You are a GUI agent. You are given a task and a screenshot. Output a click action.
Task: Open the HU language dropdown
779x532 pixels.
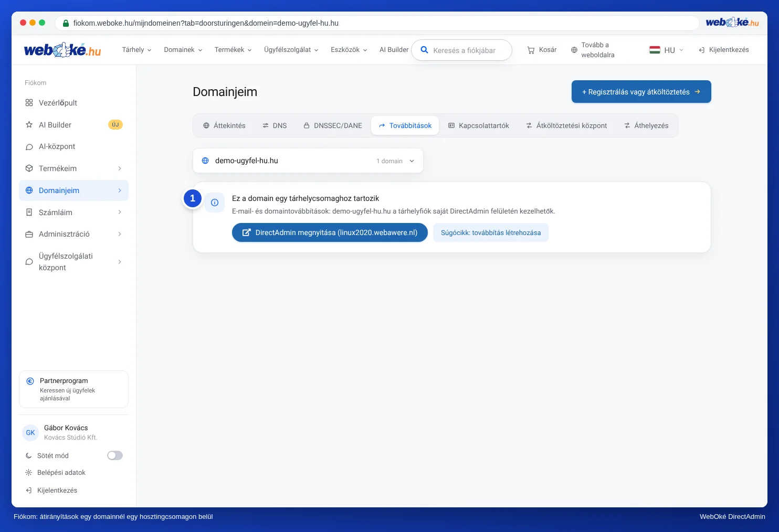tap(667, 50)
